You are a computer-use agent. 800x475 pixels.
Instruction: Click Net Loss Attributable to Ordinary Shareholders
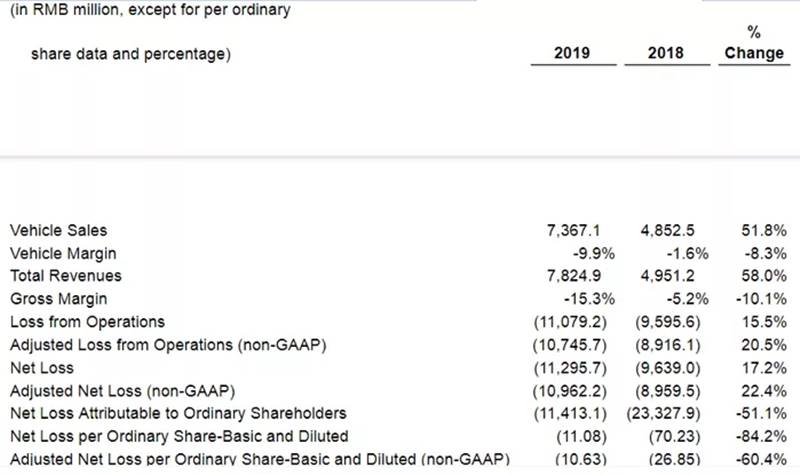tap(178, 413)
